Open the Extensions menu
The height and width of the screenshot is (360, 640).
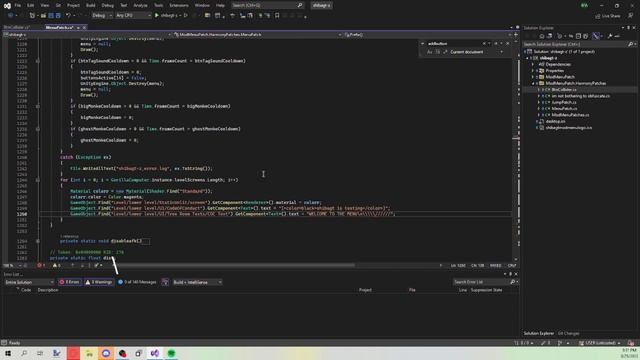pyautogui.click(x=179, y=5)
